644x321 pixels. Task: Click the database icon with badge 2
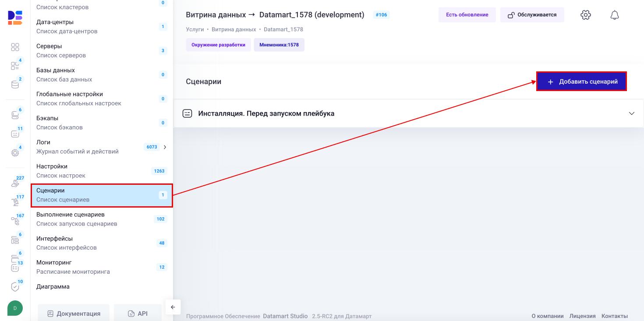15,85
